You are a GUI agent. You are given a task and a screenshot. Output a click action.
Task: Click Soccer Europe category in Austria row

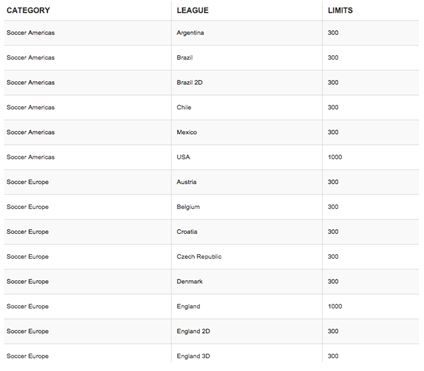(x=27, y=182)
